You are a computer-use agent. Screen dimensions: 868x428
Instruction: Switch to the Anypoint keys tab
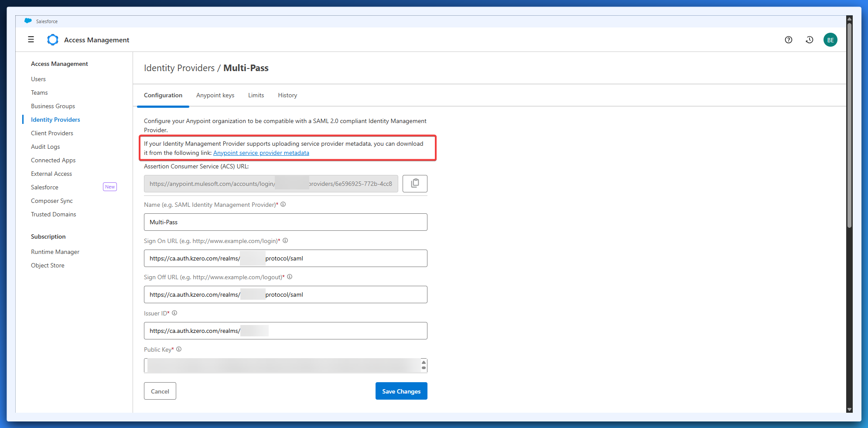[215, 95]
